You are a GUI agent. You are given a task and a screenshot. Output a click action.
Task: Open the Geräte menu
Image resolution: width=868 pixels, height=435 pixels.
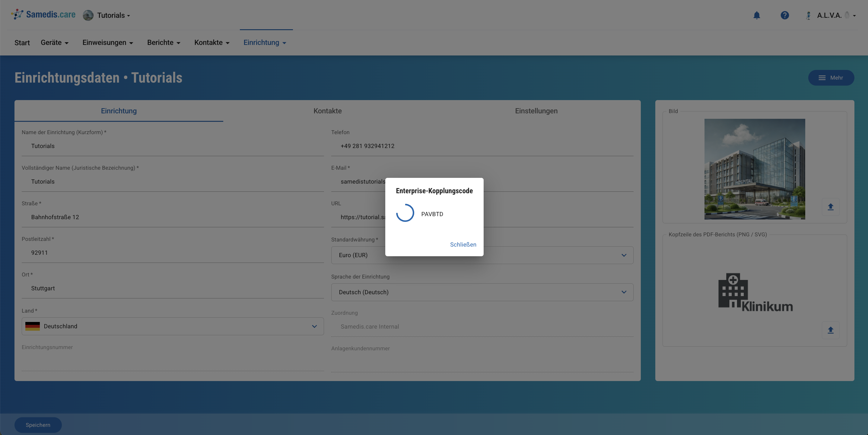pos(55,43)
